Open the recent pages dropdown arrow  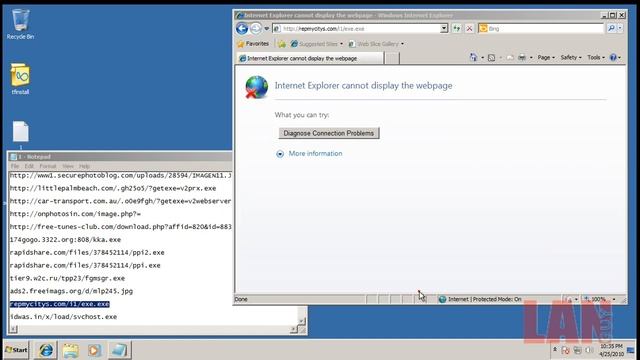click(267, 29)
